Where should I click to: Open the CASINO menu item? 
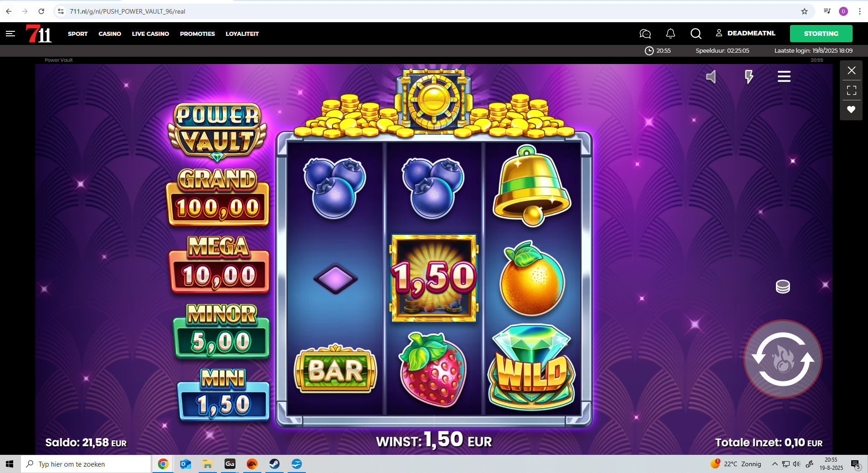tap(110, 34)
